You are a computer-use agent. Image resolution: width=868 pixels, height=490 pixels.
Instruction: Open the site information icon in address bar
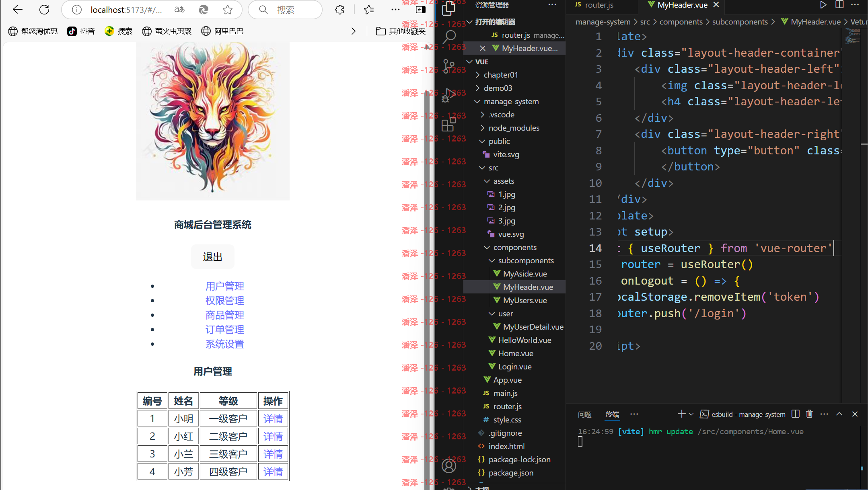(77, 10)
